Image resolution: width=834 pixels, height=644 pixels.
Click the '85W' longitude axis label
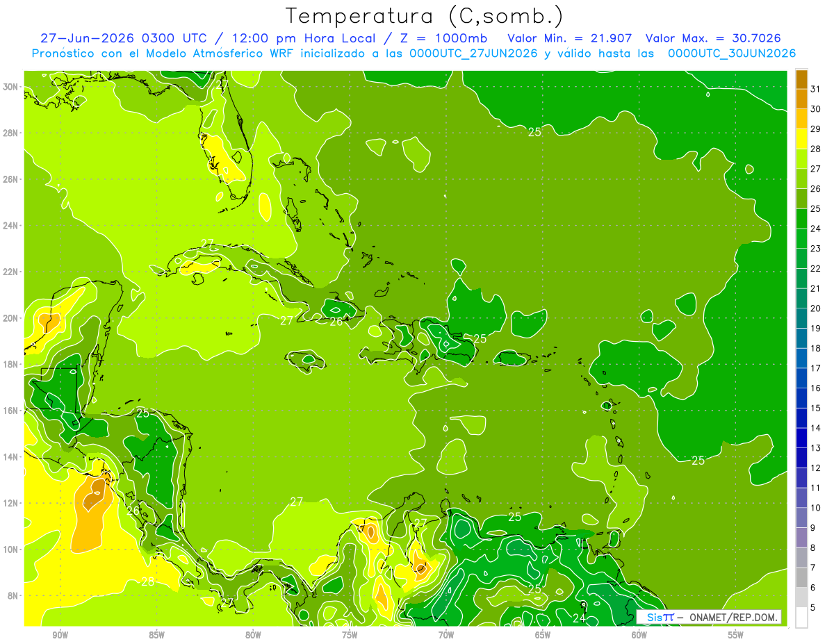pyautogui.click(x=156, y=635)
